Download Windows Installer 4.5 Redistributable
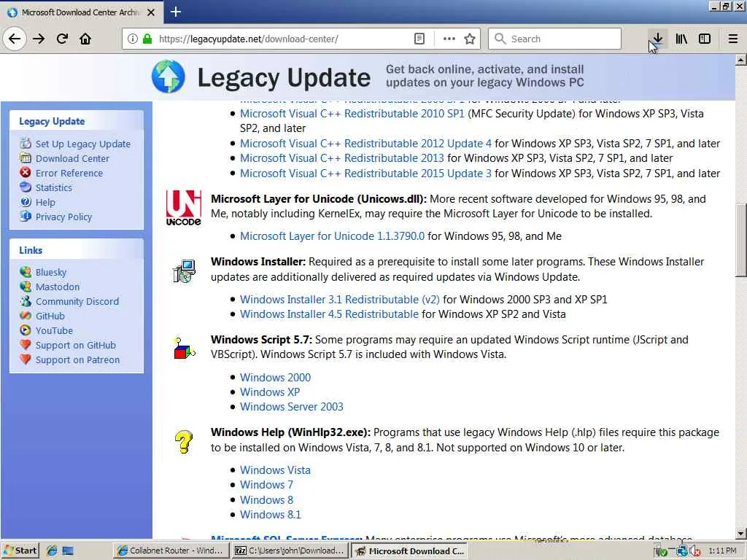The height and width of the screenshot is (560, 747). (x=329, y=314)
